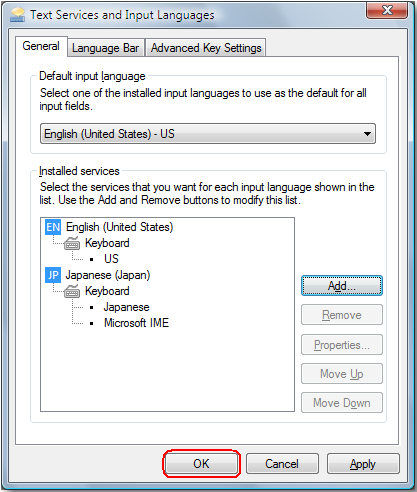Switch to the Language Bar tab
This screenshot has width=417, height=492.
(105, 48)
